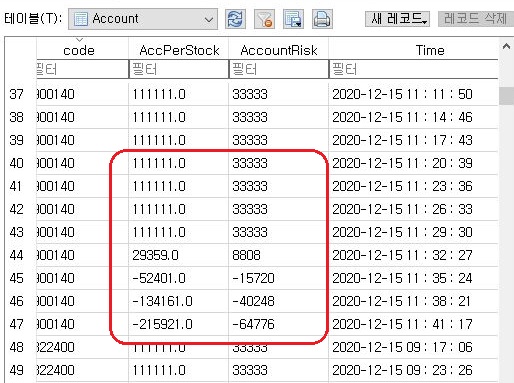Image resolution: width=514 pixels, height=383 pixels.
Task: Click Time cell 2020-12-15 11:23:36
Action: coord(413,186)
